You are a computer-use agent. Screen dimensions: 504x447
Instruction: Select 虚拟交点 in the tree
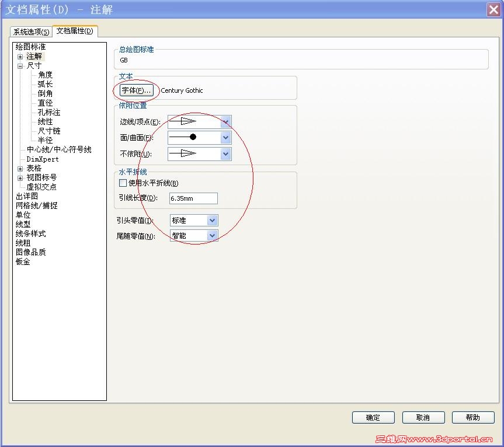[41, 187]
